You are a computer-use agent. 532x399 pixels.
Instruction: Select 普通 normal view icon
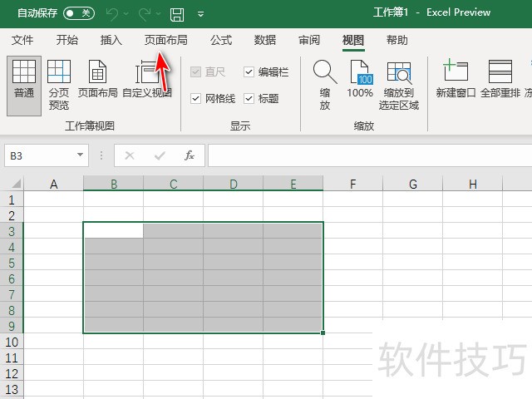[x=24, y=86]
